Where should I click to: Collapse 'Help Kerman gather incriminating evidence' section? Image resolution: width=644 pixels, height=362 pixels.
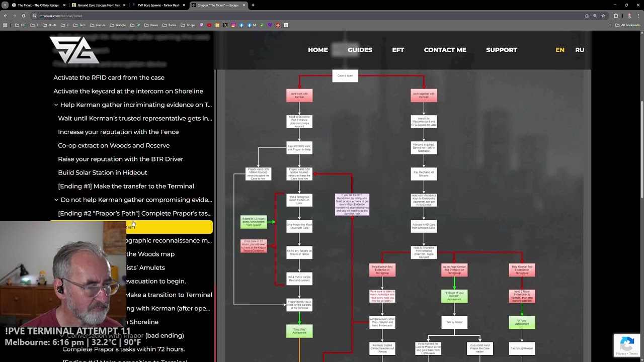click(x=56, y=105)
